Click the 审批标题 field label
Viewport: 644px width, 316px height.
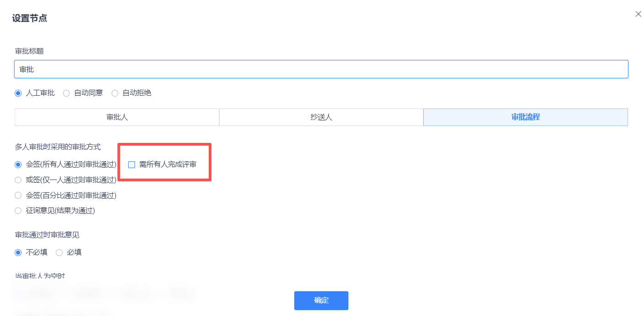coord(29,51)
